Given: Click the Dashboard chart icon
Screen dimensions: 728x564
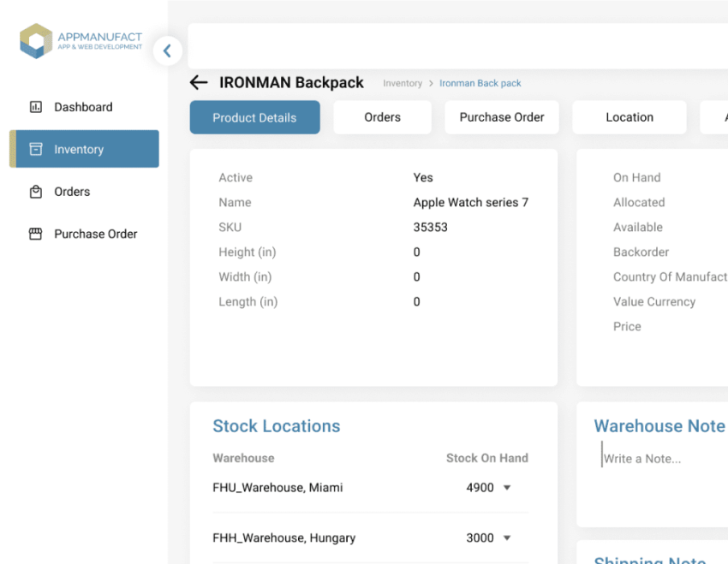Looking at the screenshot, I should coord(36,107).
